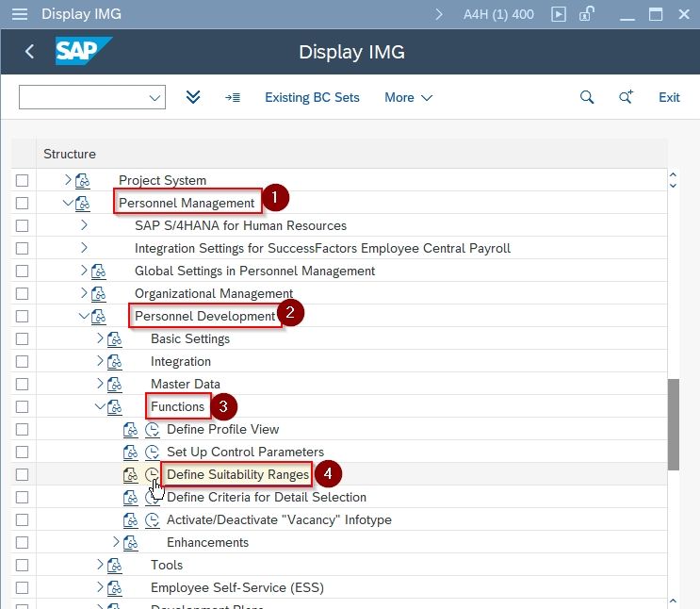700x609 pixels.
Task: Click the position/indent list toolbar icon
Action: 233,97
